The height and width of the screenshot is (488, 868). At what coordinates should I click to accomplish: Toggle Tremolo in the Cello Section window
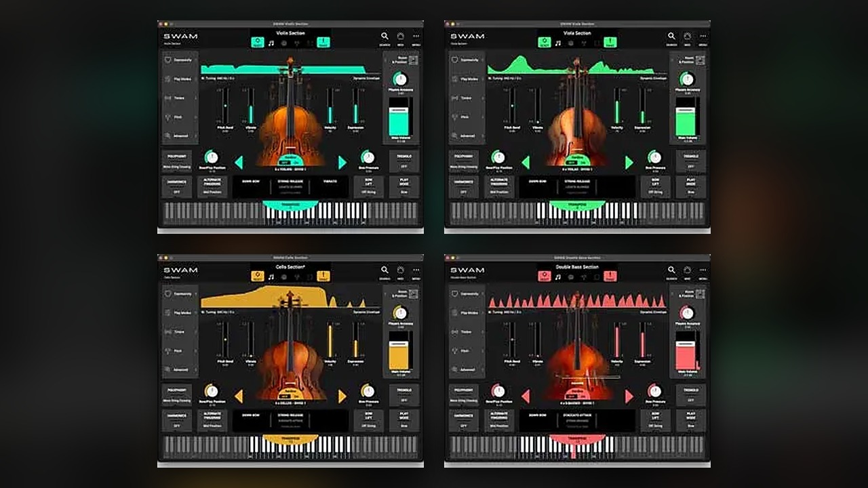click(x=404, y=395)
